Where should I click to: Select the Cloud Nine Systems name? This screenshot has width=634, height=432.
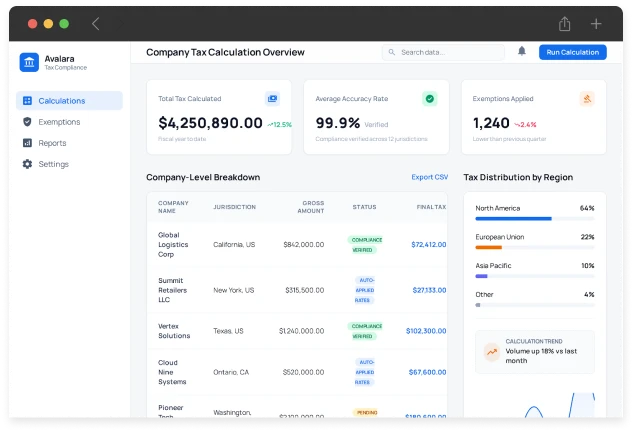point(172,372)
